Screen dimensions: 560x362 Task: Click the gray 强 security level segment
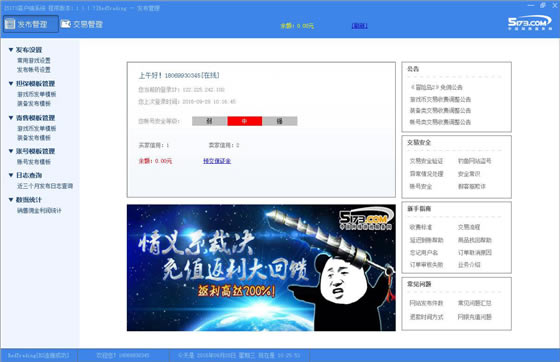point(280,121)
